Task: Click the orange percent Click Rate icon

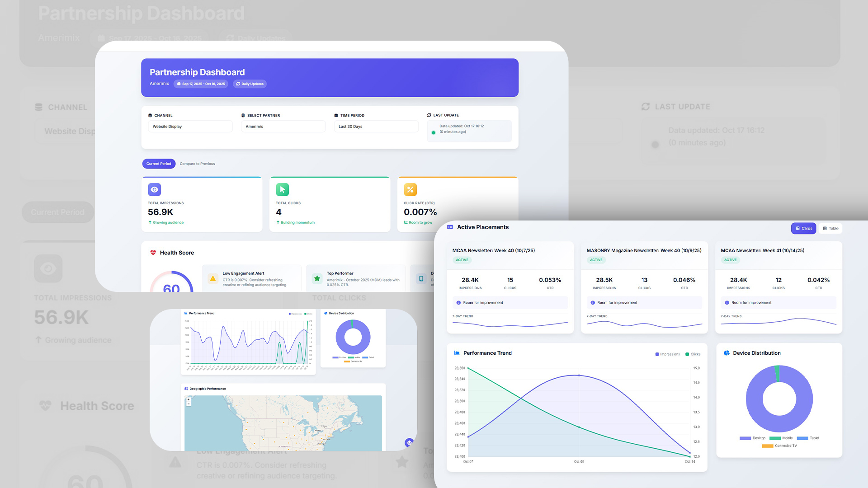Action: [x=410, y=189]
